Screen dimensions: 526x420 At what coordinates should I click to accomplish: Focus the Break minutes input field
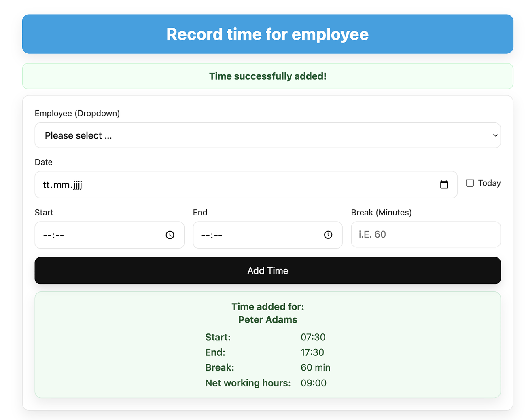pos(426,234)
